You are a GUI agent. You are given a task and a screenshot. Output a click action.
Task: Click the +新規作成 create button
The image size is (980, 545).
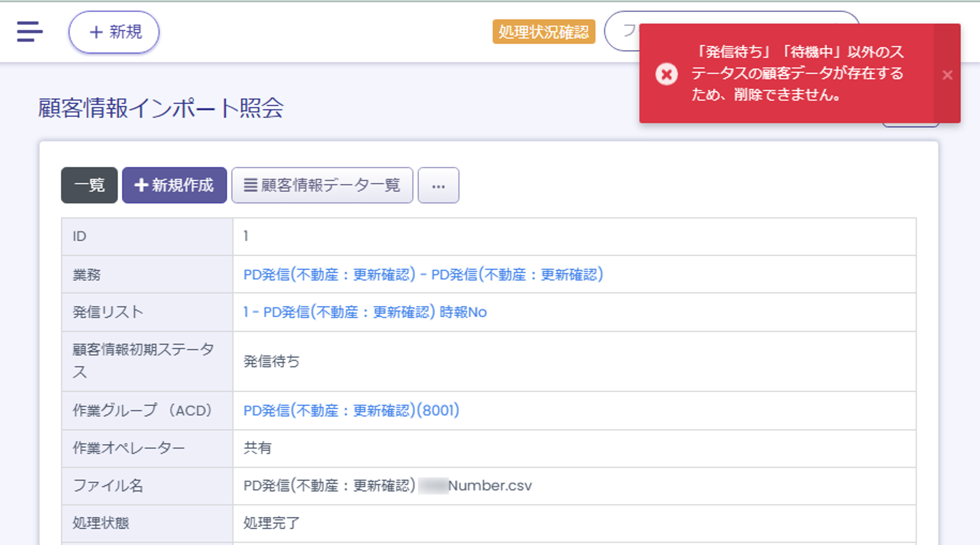point(174,185)
